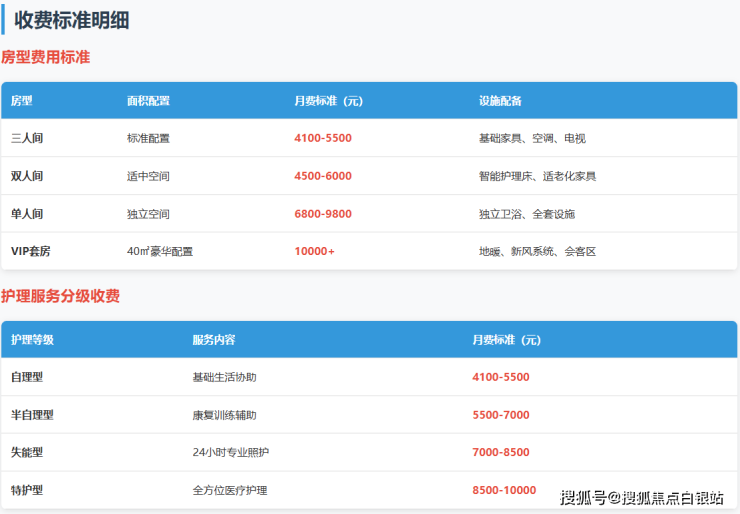740x514 pixels.
Task: Click the 服务内容 column header
Action: tap(213, 340)
